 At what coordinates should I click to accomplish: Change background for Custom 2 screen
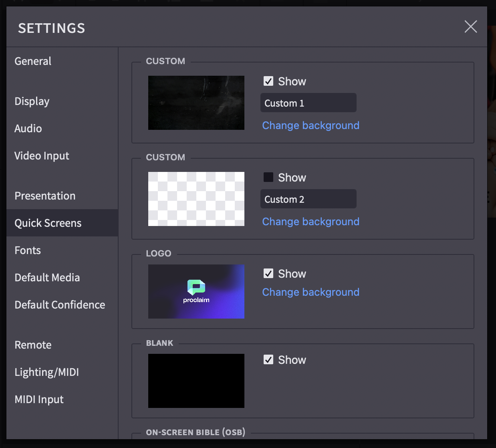click(x=311, y=222)
